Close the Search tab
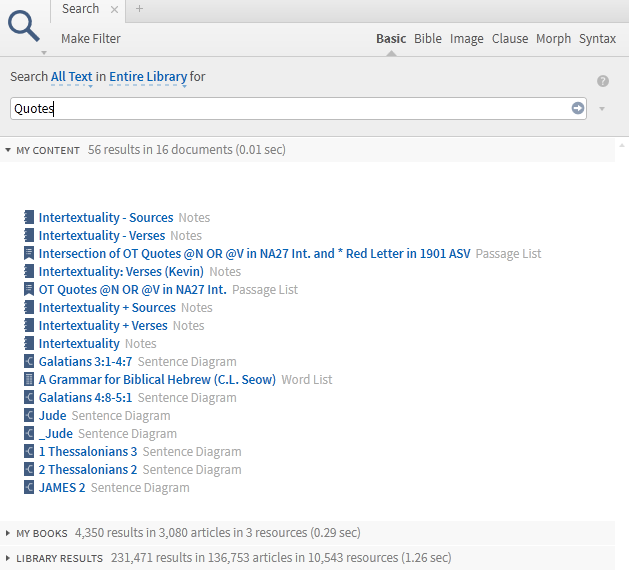629x583 pixels. [x=114, y=9]
